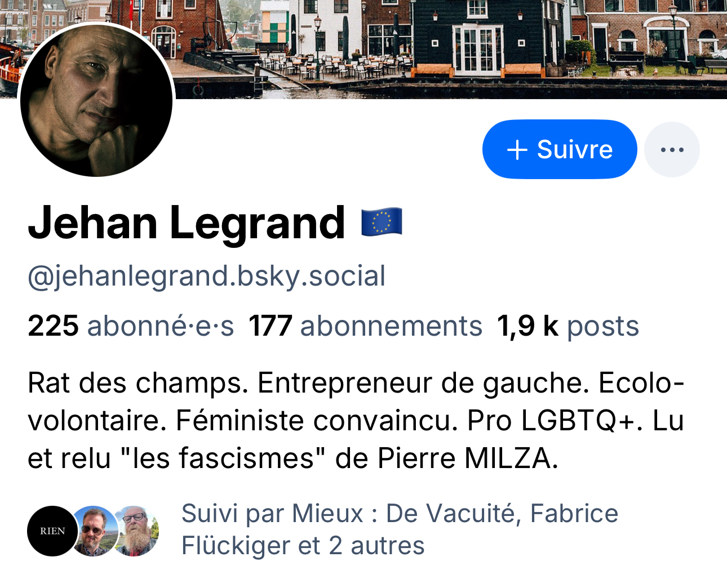Open Jehan Legrand's large profile picture
The image size is (727, 588).
point(96,100)
